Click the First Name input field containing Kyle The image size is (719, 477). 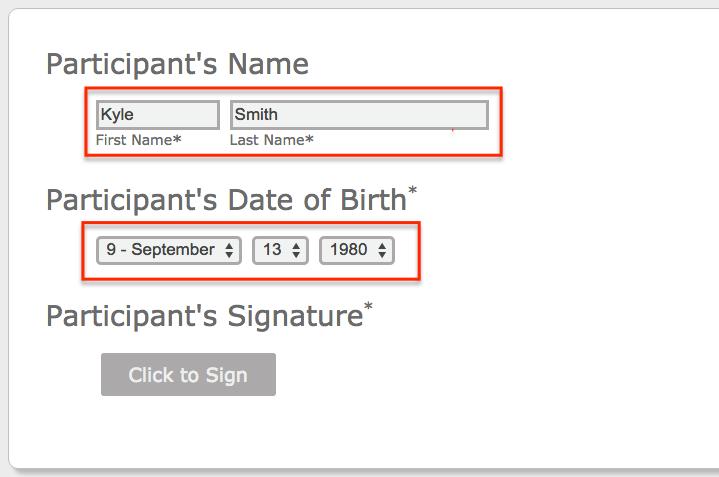[x=158, y=115]
